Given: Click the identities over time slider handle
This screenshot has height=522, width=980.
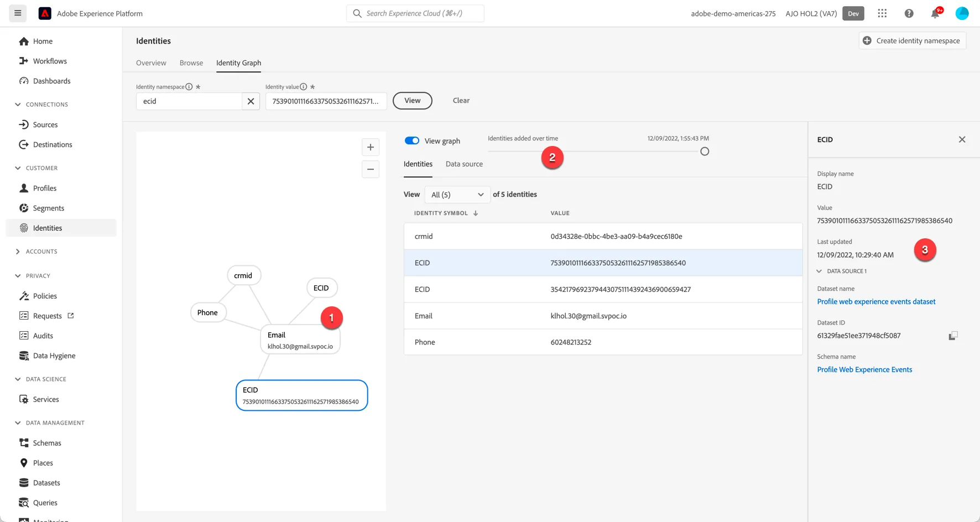Looking at the screenshot, I should coord(705,152).
